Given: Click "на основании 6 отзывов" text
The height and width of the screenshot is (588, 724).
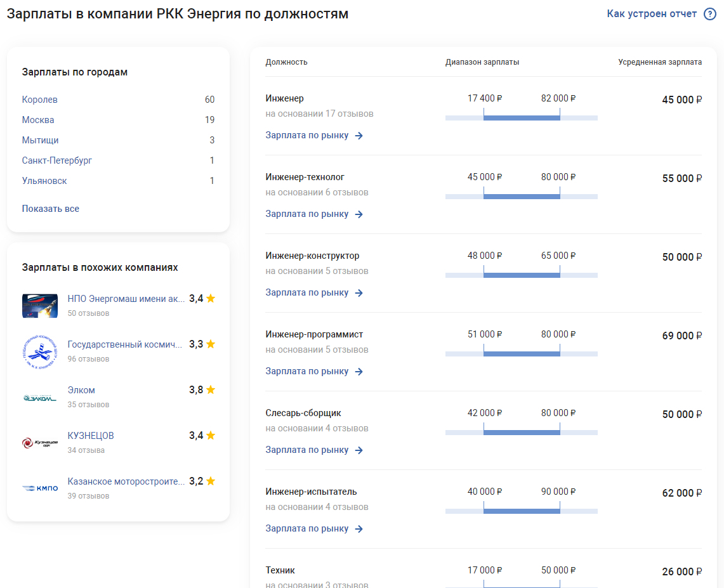Looking at the screenshot, I should click(x=317, y=192).
